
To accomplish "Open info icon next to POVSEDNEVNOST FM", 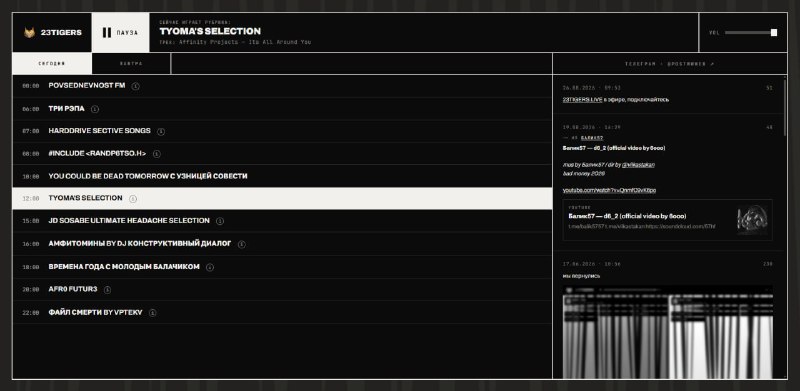I will (x=135, y=86).
